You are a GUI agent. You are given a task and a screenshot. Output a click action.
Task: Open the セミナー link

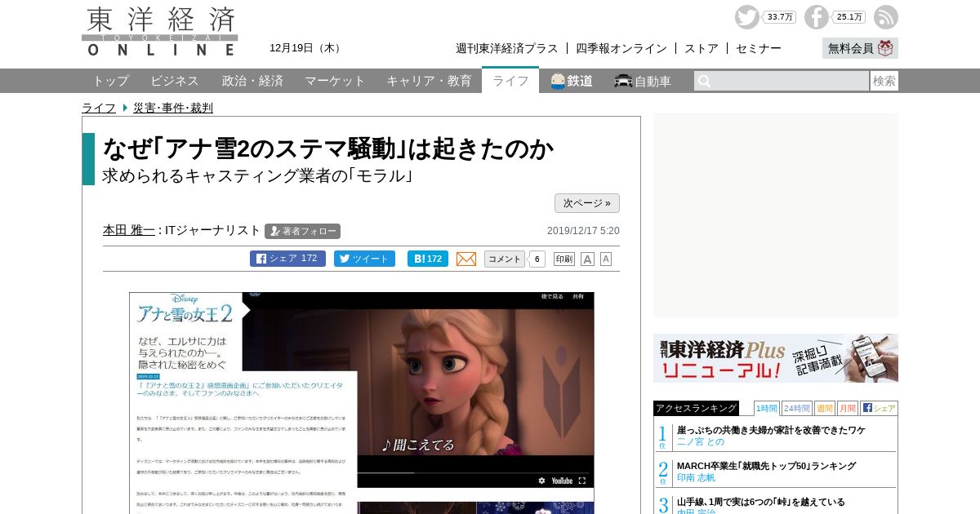click(x=759, y=48)
